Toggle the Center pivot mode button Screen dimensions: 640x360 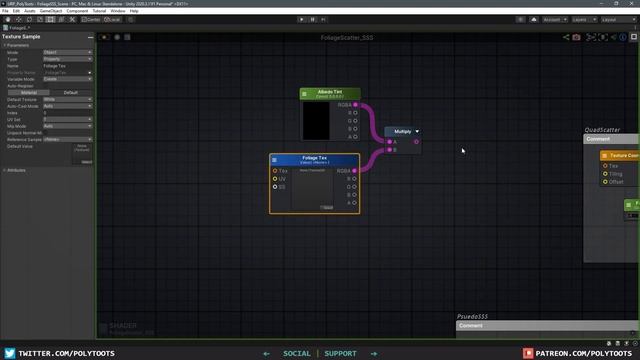91,20
